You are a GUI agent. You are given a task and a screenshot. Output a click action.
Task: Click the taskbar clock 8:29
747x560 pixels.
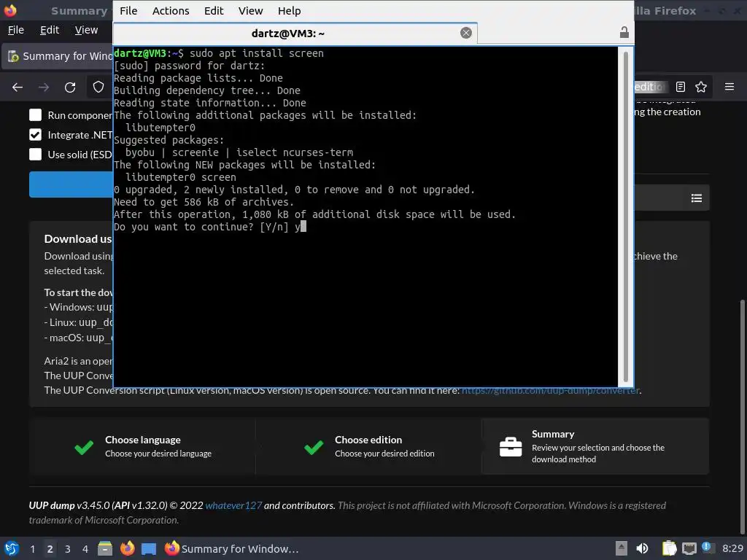pyautogui.click(x=732, y=548)
